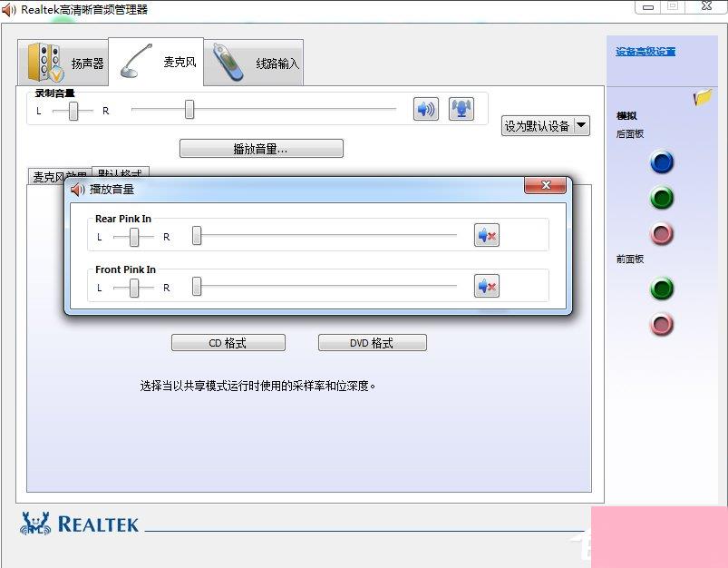
Task: Select the front panel green jack
Action: [x=662, y=289]
